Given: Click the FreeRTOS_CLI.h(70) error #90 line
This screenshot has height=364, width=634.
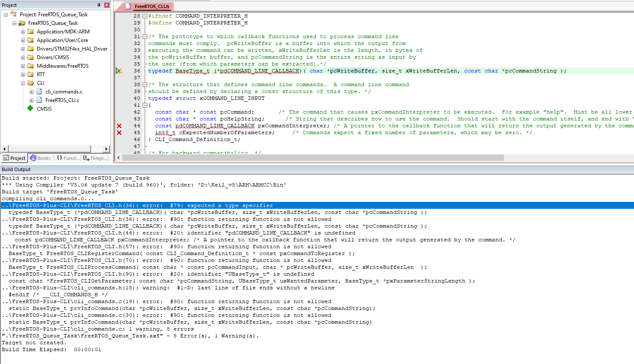Looking at the screenshot, I should pos(167,260).
